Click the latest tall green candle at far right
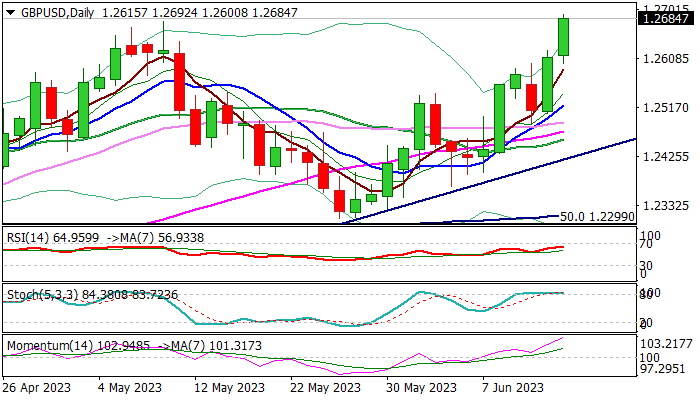This screenshot has width=700, height=400. coord(564,37)
